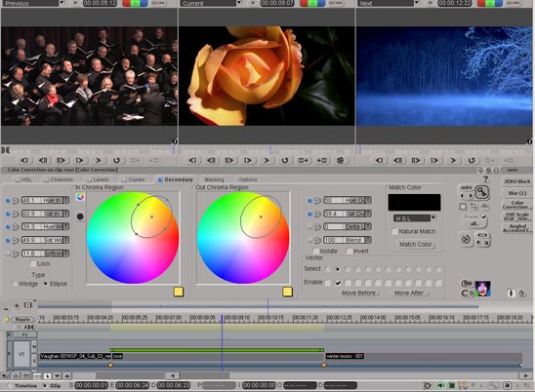This screenshot has height=392, width=535.
Task: Step forward one frame in Next monitor
Action: 416,160
